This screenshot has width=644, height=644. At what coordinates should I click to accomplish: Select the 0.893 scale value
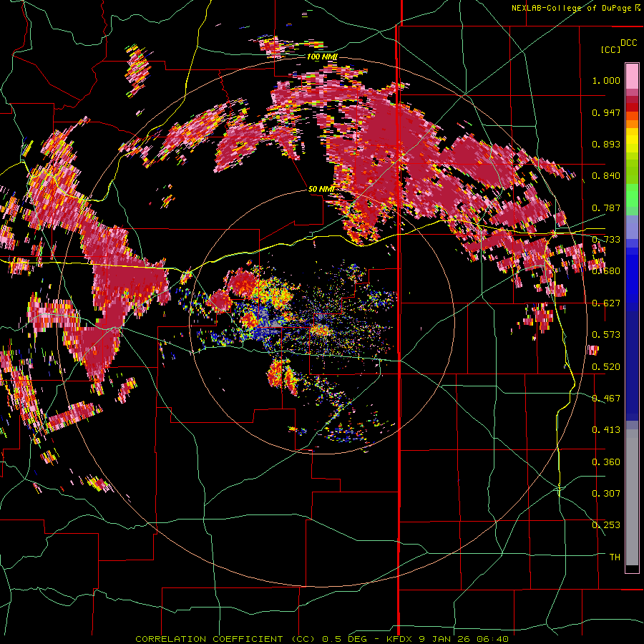point(606,144)
